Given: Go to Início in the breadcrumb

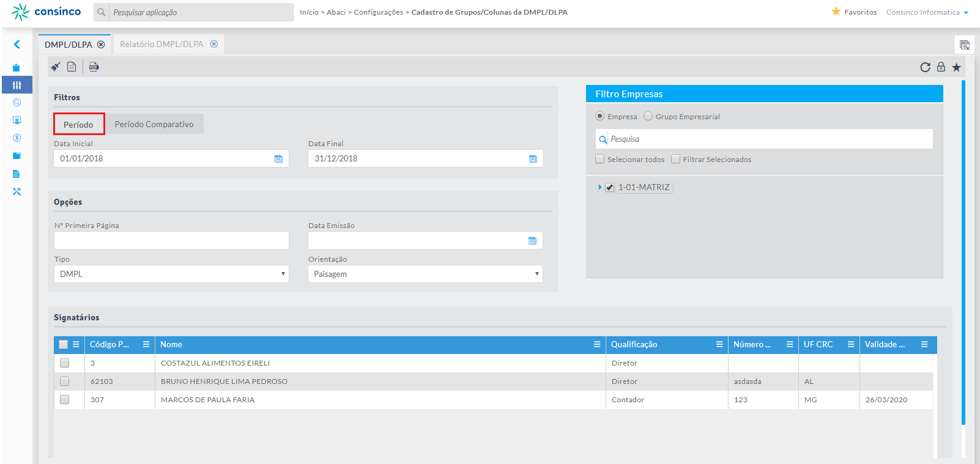Looking at the screenshot, I should coord(309,12).
